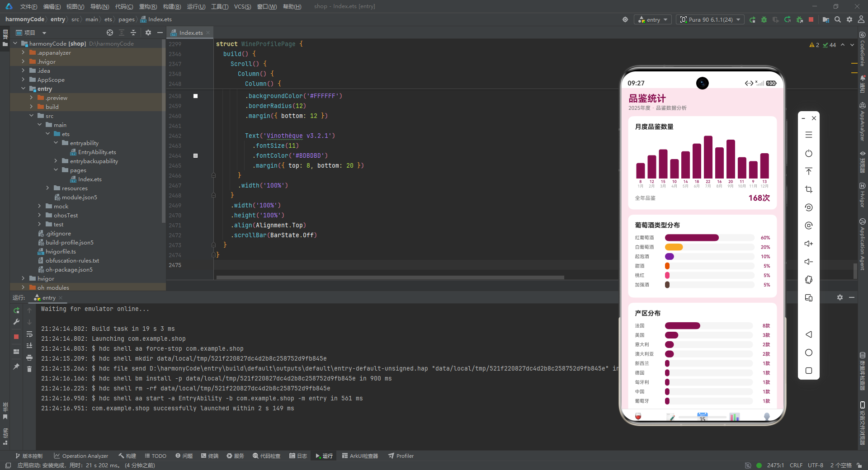Screen dimensions: 868x470
Task: Click the user account icon top right
Action: [x=861, y=19]
